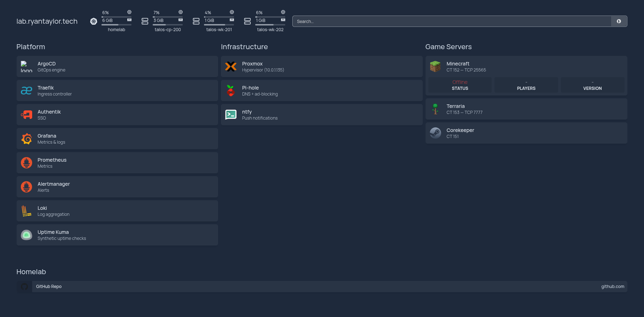Click the talos-cp-200 memory usage bar

[x=168, y=24]
